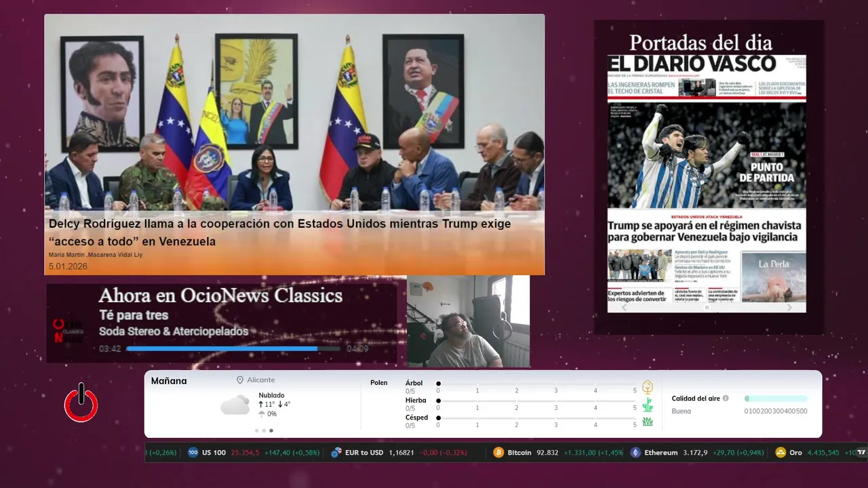Click the Ethereum ticker label
Viewport: 868px width, 488px height.
coord(661,452)
